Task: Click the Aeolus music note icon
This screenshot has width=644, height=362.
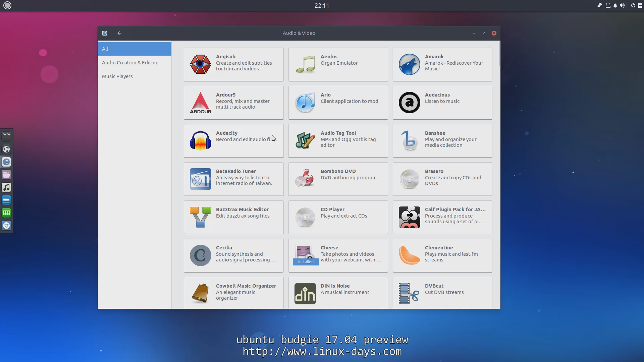Action: click(305, 64)
